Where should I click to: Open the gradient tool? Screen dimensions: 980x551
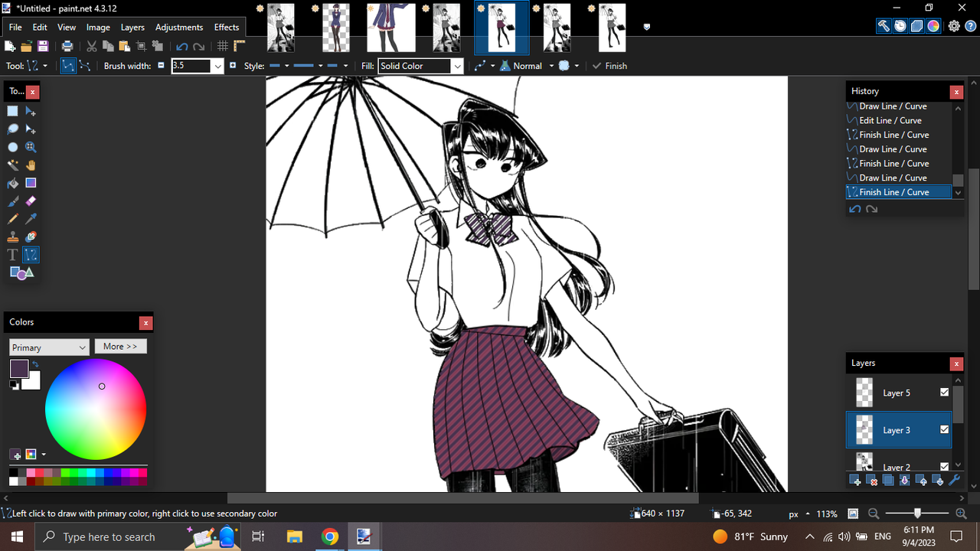point(31,183)
